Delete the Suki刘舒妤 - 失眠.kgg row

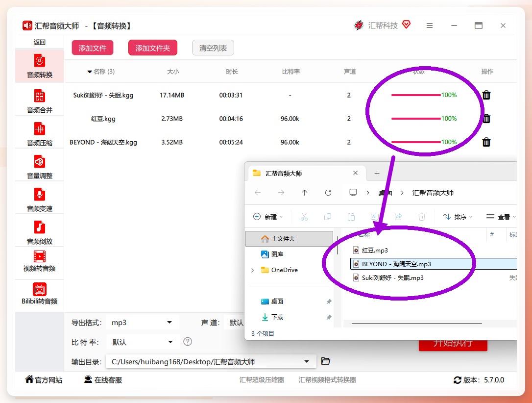[486, 95]
